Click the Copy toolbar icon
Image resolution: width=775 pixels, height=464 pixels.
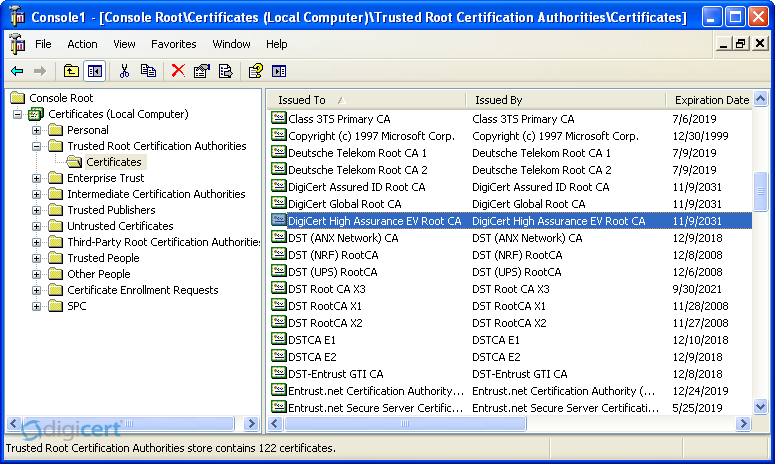point(148,71)
